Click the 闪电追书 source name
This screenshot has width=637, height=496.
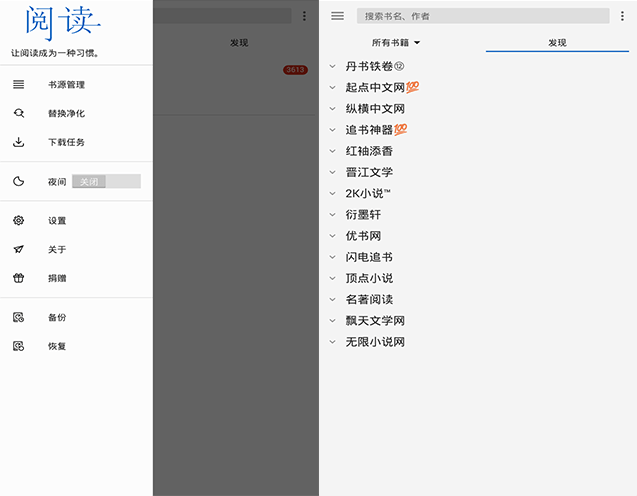pyautogui.click(x=369, y=257)
